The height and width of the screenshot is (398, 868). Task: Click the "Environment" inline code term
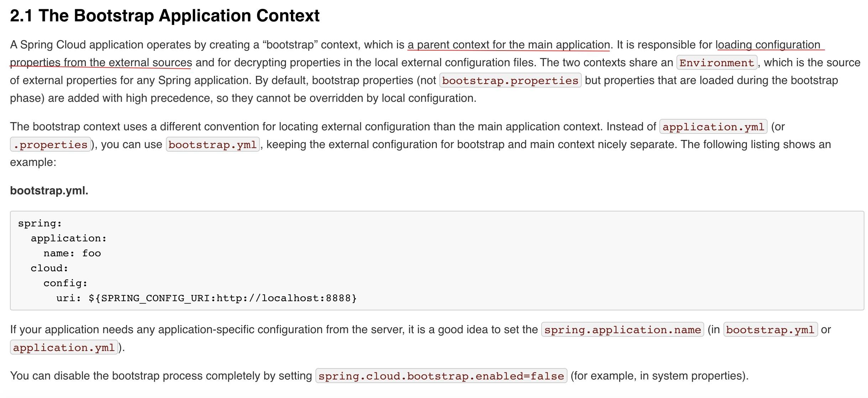716,63
